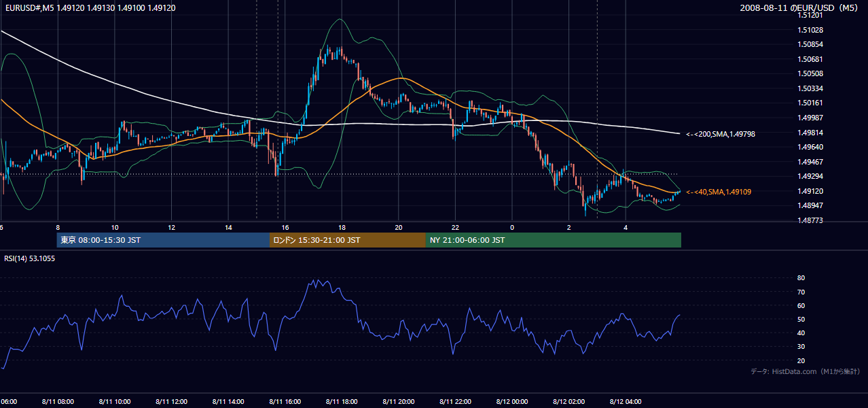The image size is (868, 408).
Task: Click the hour 8 label under the price chart
Action: coord(58,228)
